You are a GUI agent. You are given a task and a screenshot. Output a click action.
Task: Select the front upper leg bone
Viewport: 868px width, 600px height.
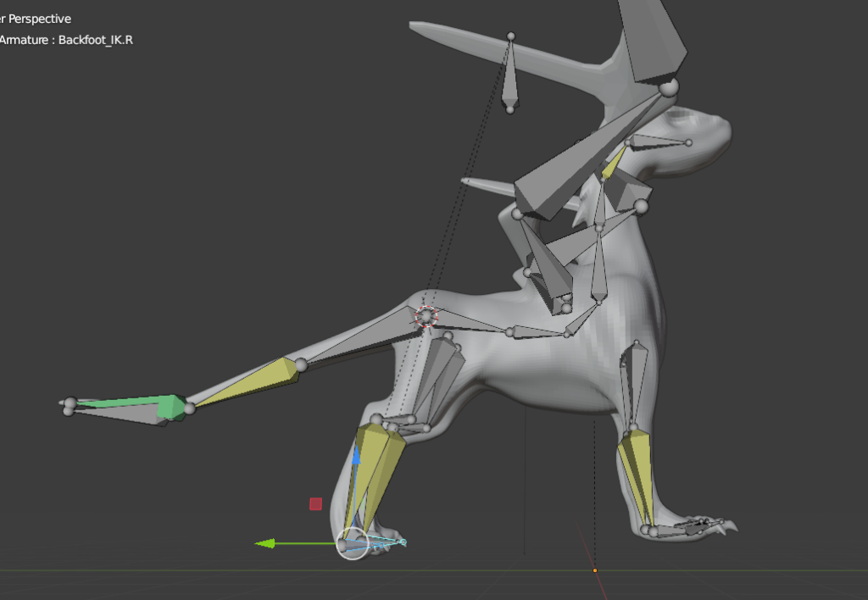(632, 386)
